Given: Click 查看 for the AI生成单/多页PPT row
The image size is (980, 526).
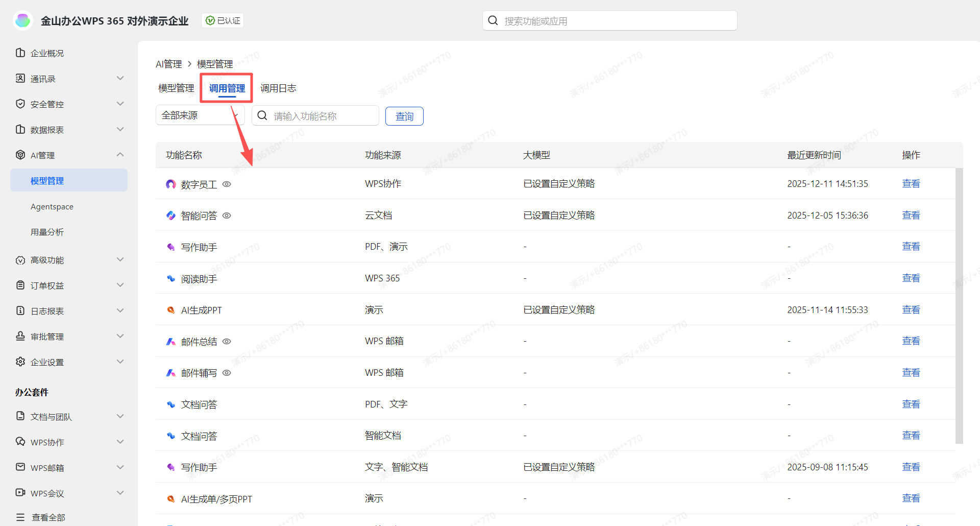Looking at the screenshot, I should (x=911, y=498).
